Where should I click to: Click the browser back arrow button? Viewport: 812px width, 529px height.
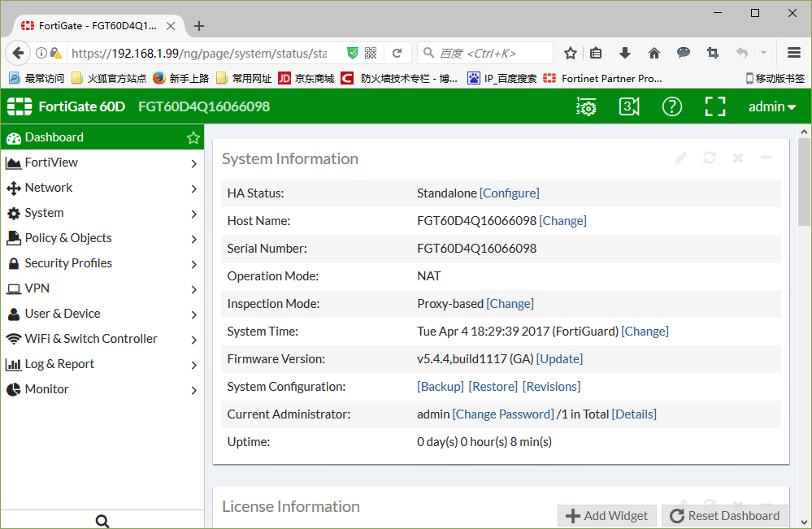(18, 53)
